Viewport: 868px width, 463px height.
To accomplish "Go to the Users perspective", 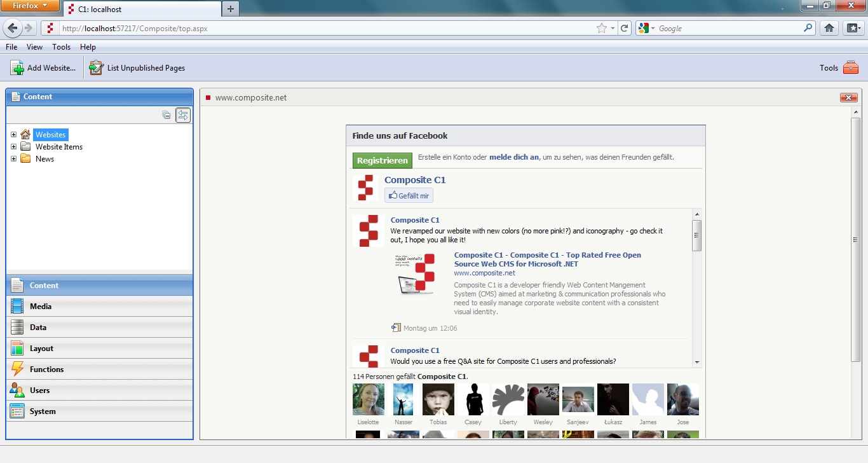I will point(39,390).
